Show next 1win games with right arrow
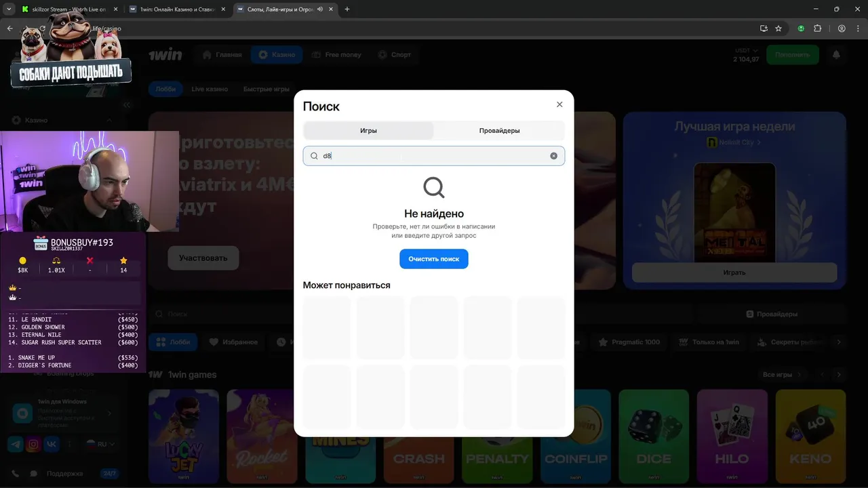This screenshot has width=868, height=488. [x=839, y=375]
